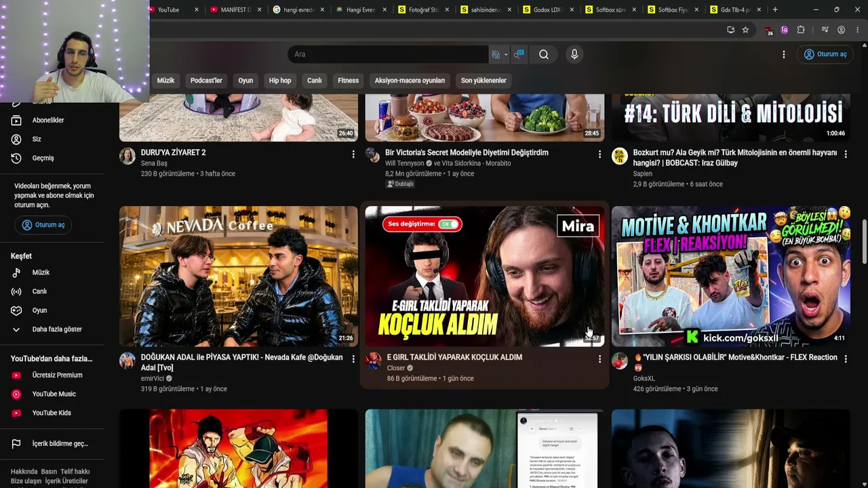Open the browser media control icon
868x488 pixels.
825,30
